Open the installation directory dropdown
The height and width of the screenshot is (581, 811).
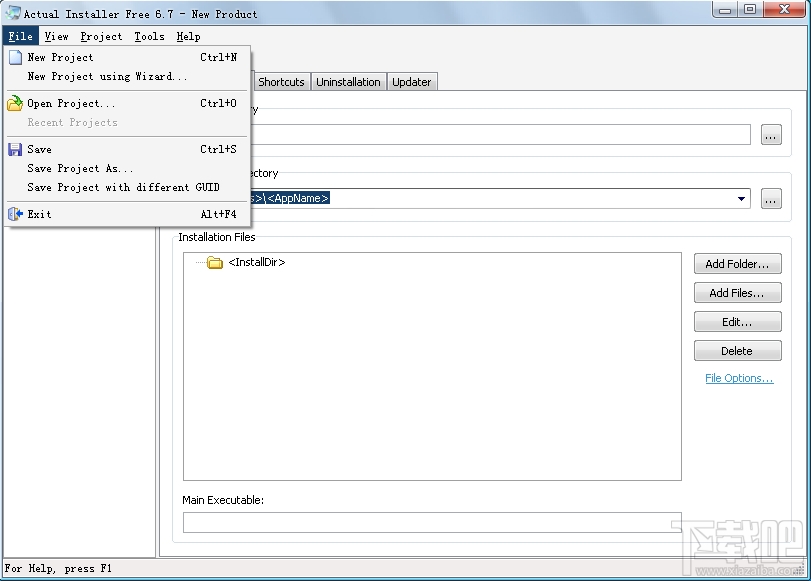tap(741, 198)
